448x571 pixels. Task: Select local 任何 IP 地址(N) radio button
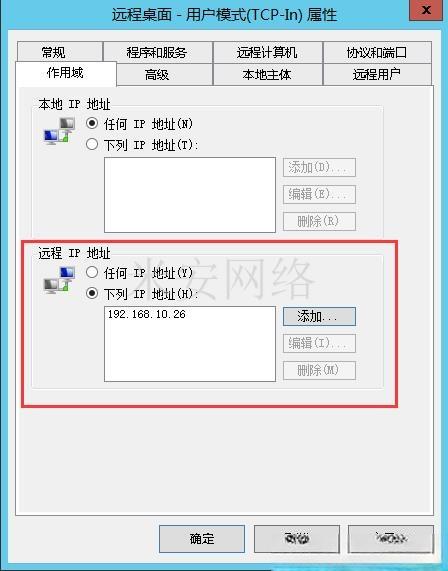(92, 123)
